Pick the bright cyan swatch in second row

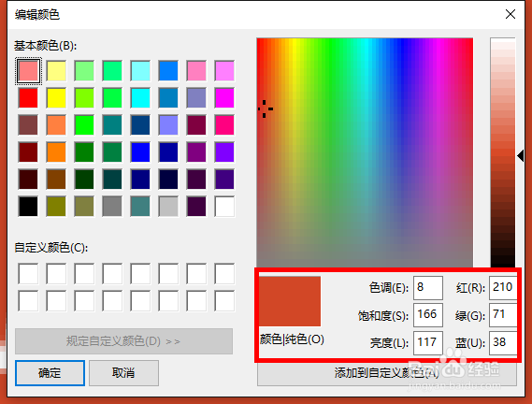140,98
